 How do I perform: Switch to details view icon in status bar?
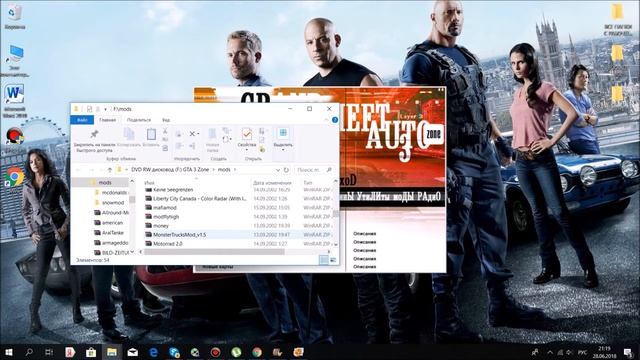coord(324,260)
